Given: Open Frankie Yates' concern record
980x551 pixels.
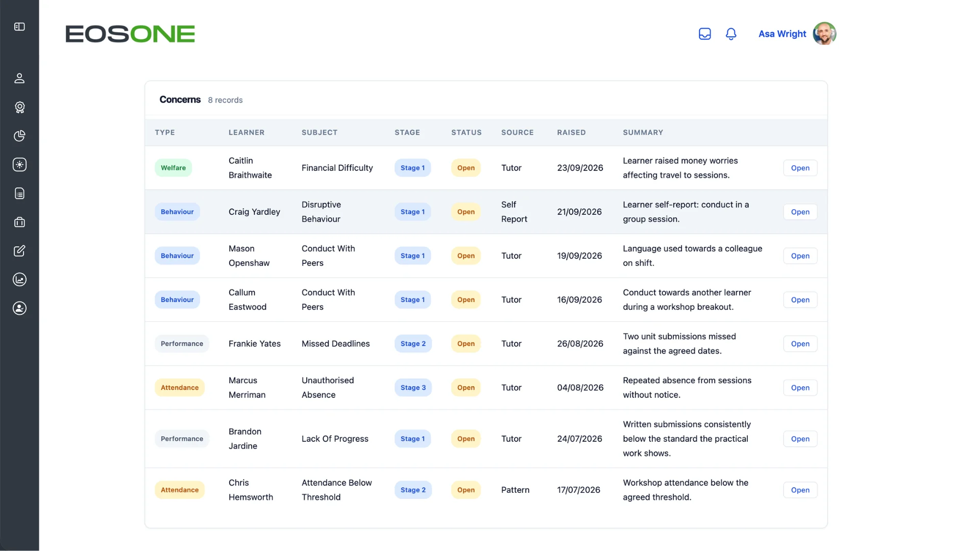Looking at the screenshot, I should click(800, 343).
